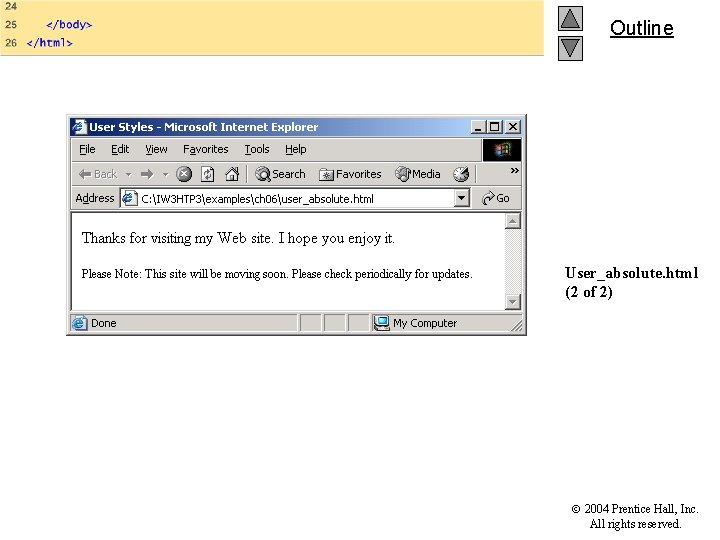Click the 2004 Prentice Hall copyright text

(635, 516)
